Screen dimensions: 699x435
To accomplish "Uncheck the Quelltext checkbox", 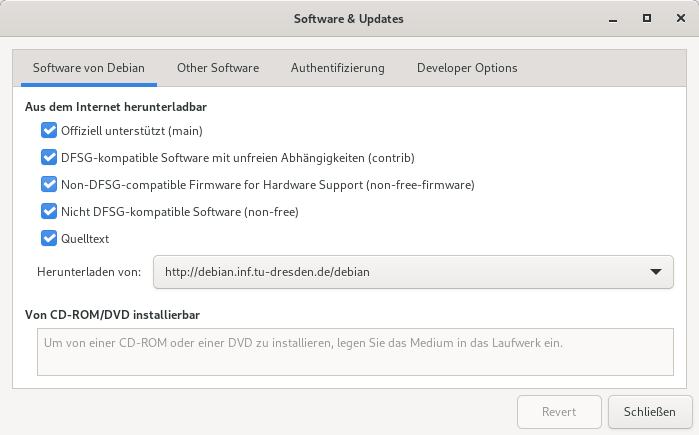I will point(49,238).
